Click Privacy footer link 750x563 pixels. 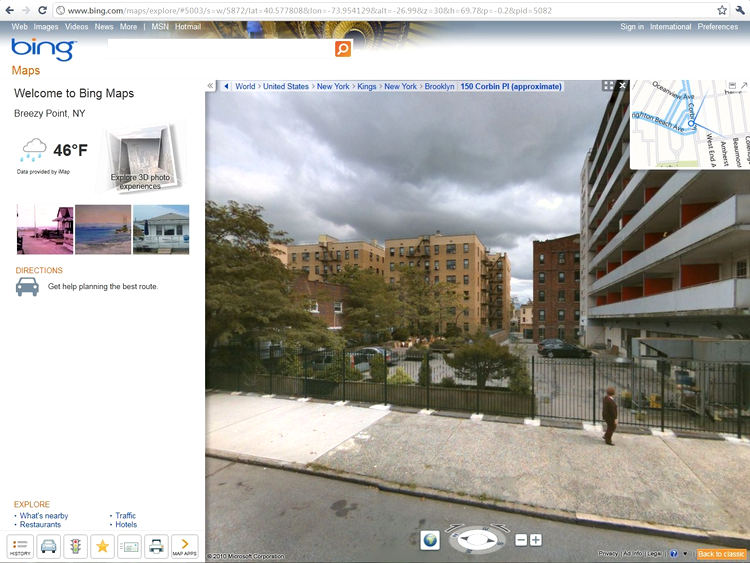pyautogui.click(x=608, y=553)
